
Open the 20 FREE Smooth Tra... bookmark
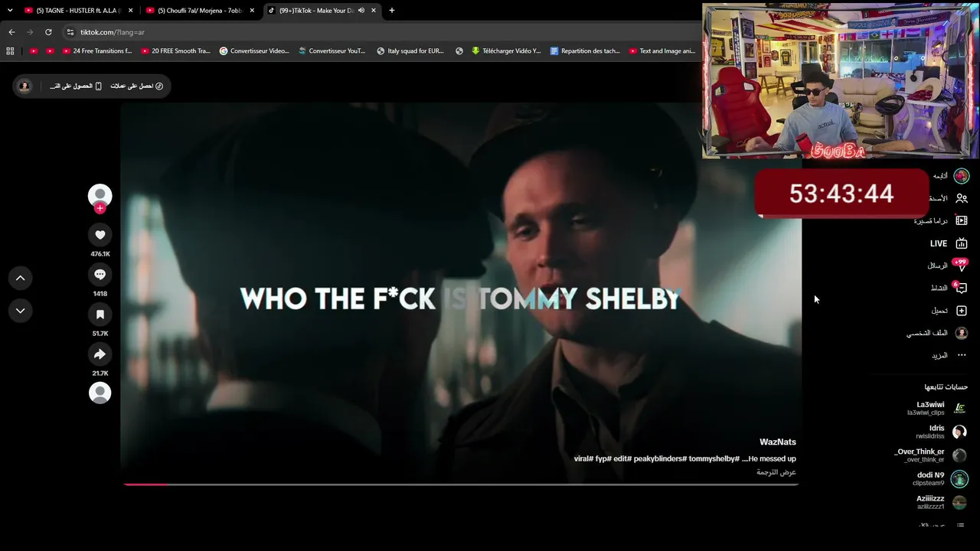[175, 51]
